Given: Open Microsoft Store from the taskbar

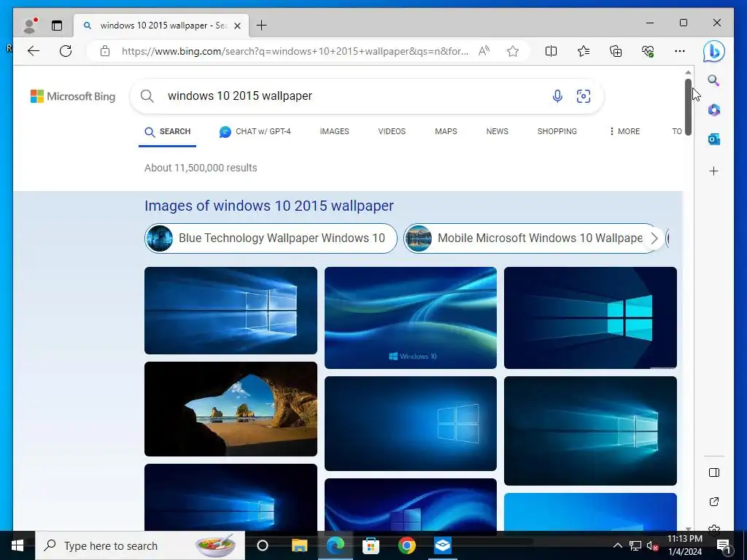Looking at the screenshot, I should point(371,545).
